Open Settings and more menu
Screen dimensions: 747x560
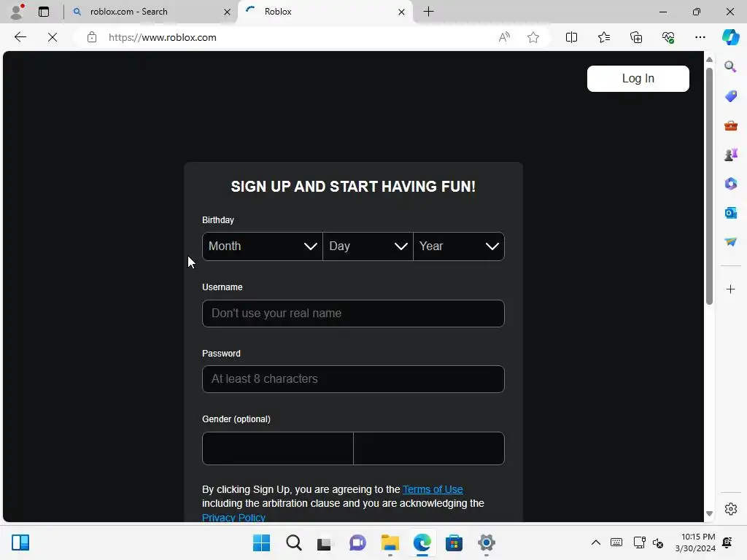point(700,37)
